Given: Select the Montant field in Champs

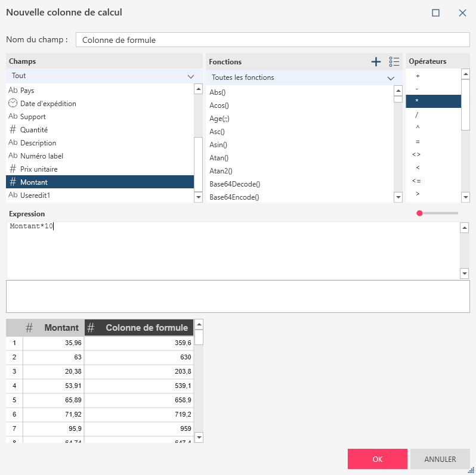Looking at the screenshot, I should tap(34, 182).
